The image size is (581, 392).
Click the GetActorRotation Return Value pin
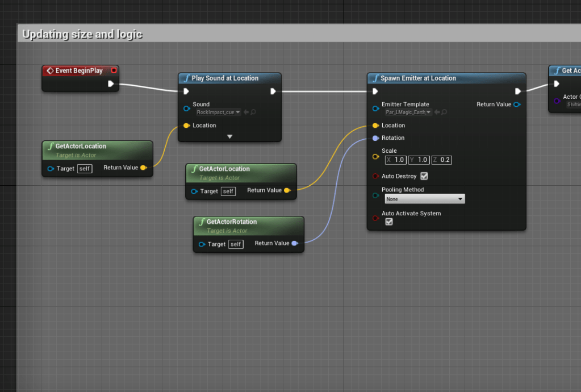click(x=294, y=244)
